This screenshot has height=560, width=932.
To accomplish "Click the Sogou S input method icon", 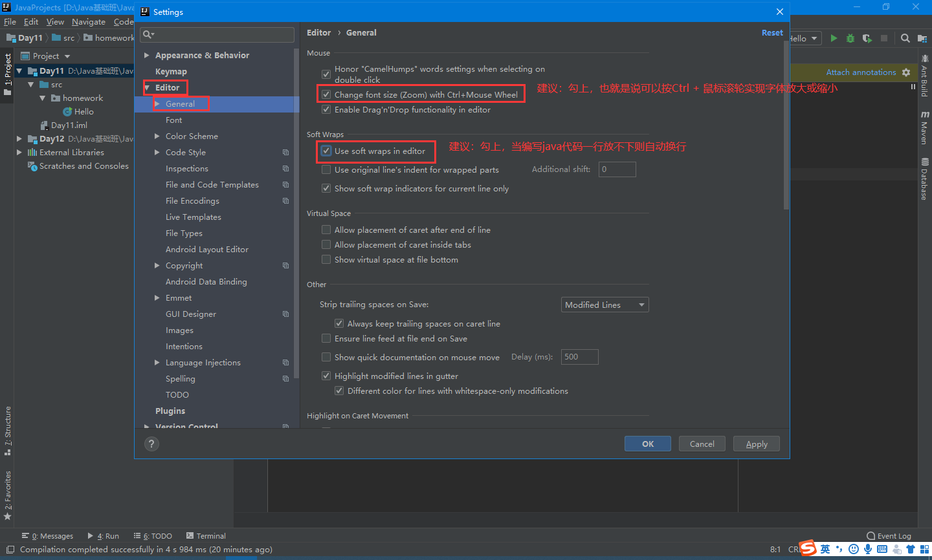I will (808, 548).
